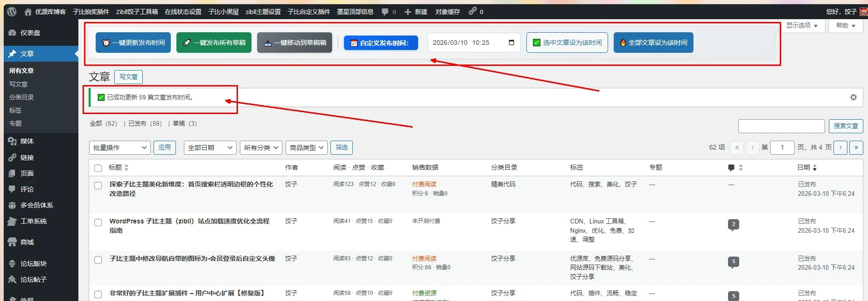
Task: Jump to last page arrow
Action: pos(856,147)
